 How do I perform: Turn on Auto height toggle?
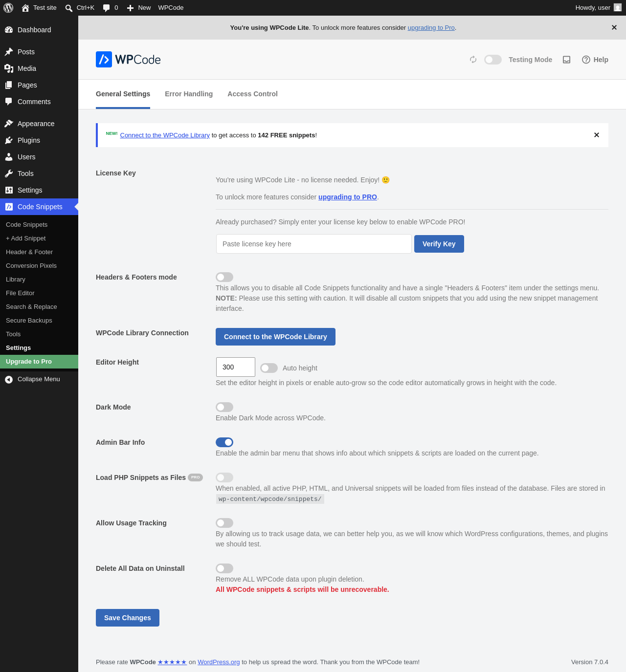pyautogui.click(x=269, y=368)
